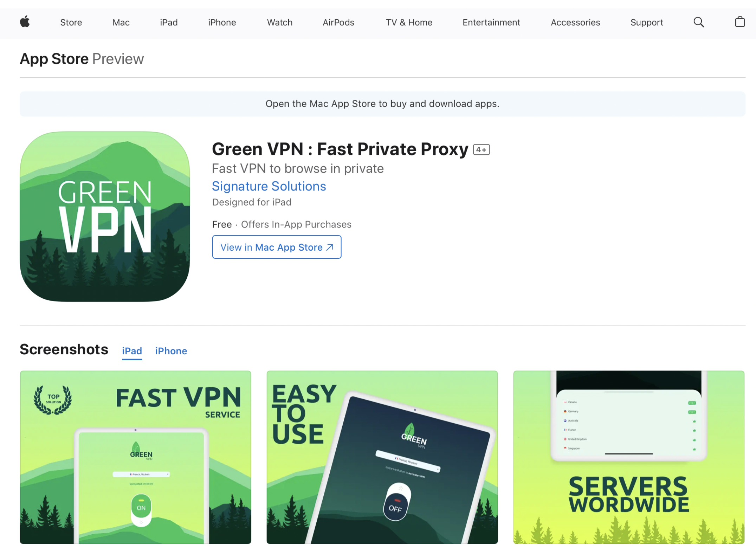Click the Apple logo icon
This screenshot has height=554, width=756.
coord(25,22)
